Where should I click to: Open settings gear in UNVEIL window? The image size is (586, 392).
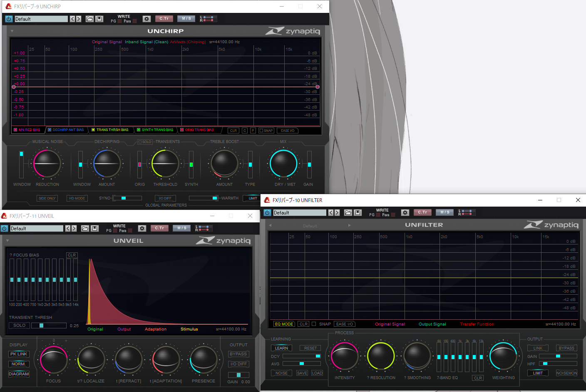[x=142, y=228]
